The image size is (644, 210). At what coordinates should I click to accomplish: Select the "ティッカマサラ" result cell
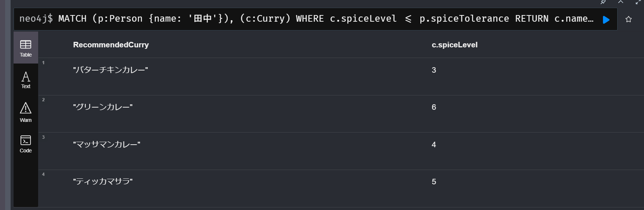click(x=103, y=182)
